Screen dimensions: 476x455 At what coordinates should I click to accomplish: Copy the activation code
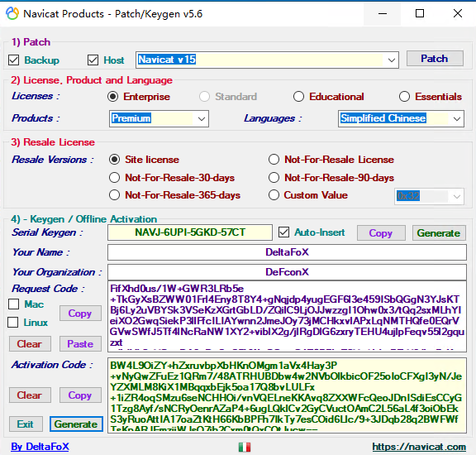click(80, 395)
